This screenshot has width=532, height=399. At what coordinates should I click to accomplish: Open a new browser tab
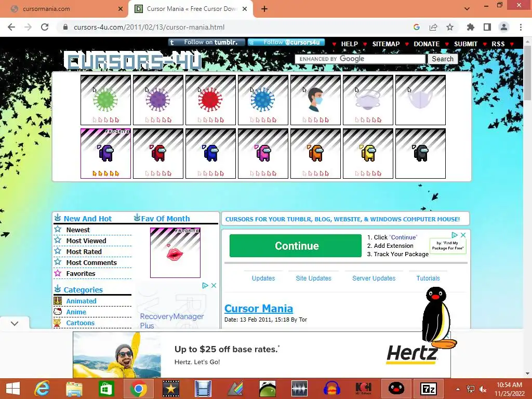pyautogui.click(x=264, y=9)
